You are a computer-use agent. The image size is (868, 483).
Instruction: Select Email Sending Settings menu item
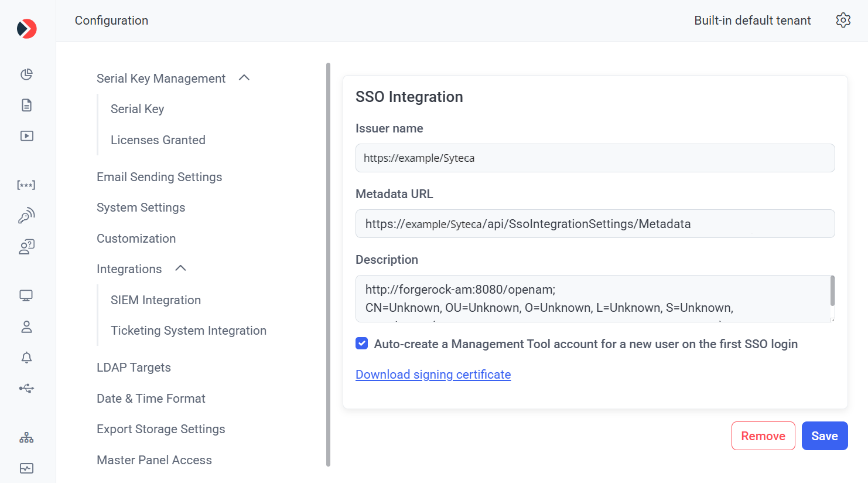pyautogui.click(x=159, y=177)
